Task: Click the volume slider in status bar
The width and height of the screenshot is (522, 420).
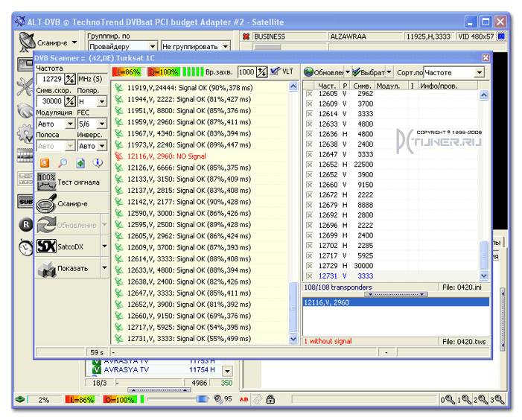Action: pyautogui.click(x=179, y=399)
